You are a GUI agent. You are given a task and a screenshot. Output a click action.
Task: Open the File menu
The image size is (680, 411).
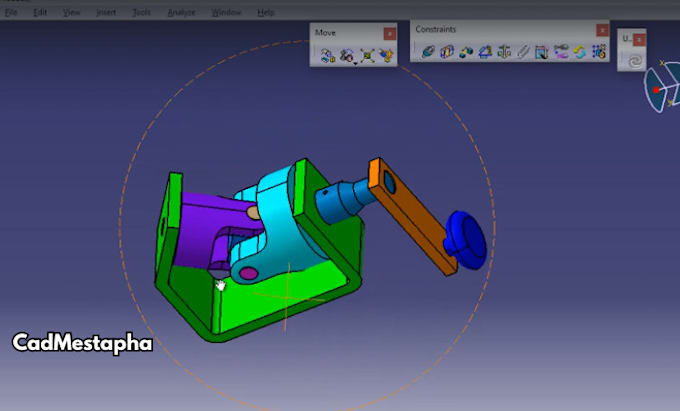coord(11,13)
